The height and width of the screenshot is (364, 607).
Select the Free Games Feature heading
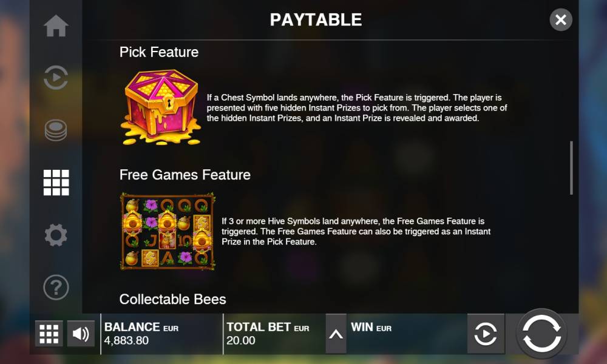[185, 175]
